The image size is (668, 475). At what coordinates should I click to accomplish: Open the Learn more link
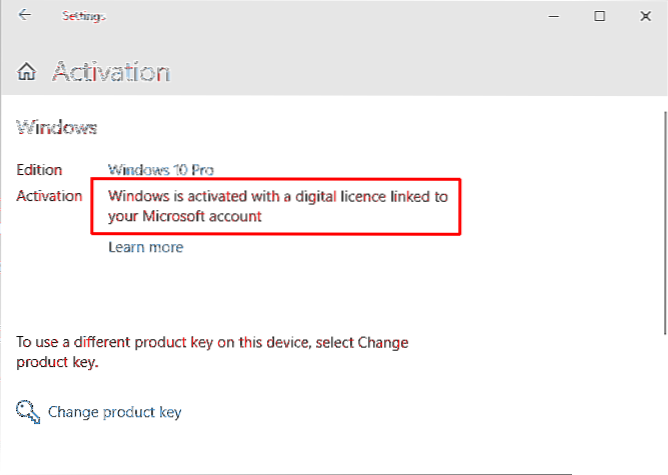pos(145,247)
